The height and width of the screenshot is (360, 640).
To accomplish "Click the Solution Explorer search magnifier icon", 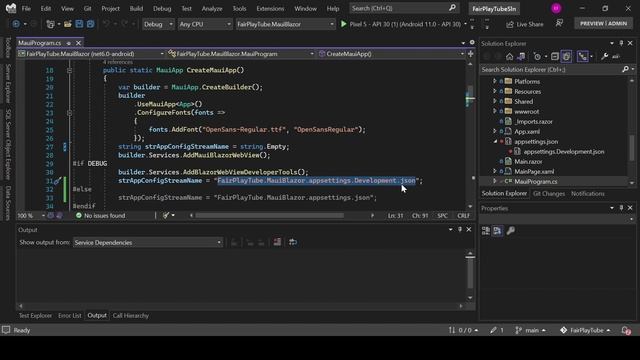I will (625, 69).
